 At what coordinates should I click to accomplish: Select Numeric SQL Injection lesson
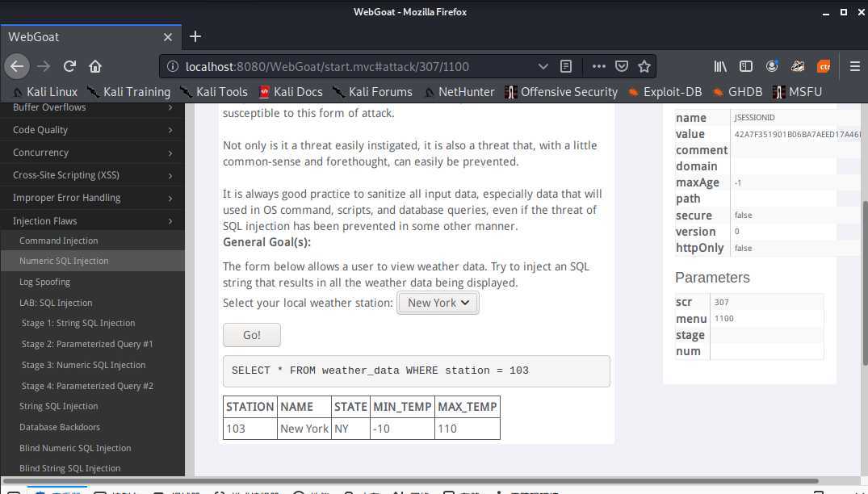click(x=64, y=261)
